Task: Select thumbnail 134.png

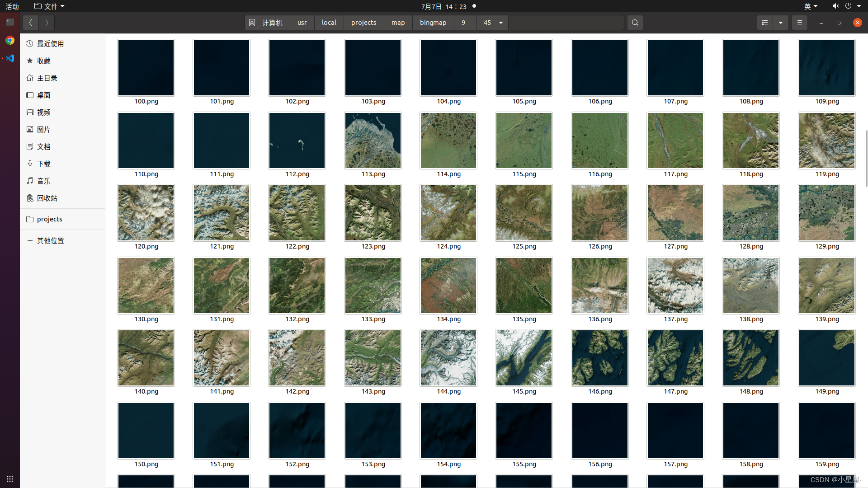Action: coord(448,286)
